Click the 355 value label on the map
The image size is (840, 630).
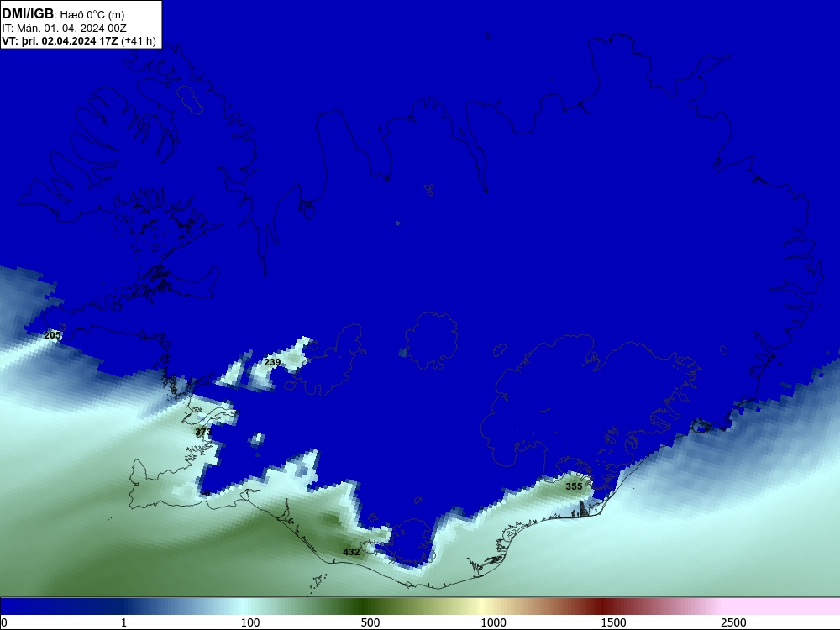click(574, 486)
